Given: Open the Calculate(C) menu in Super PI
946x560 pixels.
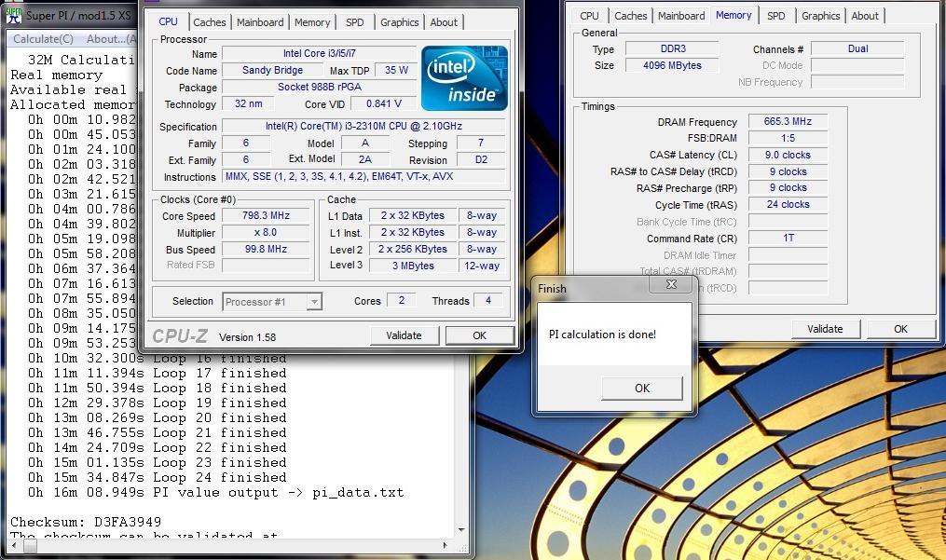Looking at the screenshot, I should tap(44, 39).
